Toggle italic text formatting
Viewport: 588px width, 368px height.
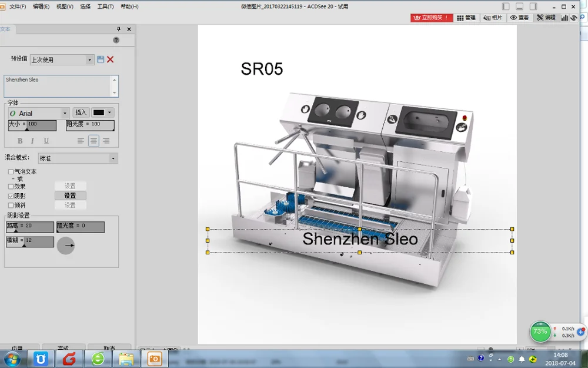tap(32, 141)
